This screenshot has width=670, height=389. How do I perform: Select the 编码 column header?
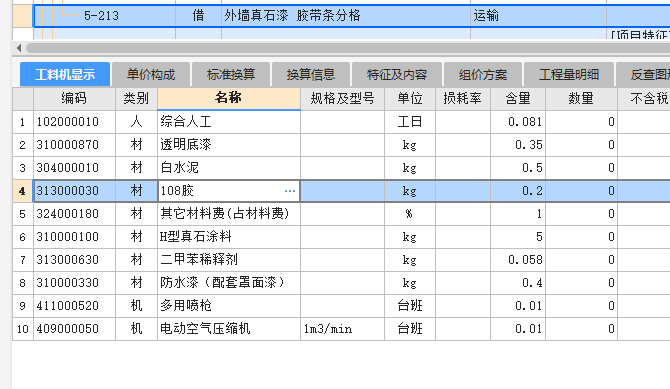(x=74, y=99)
